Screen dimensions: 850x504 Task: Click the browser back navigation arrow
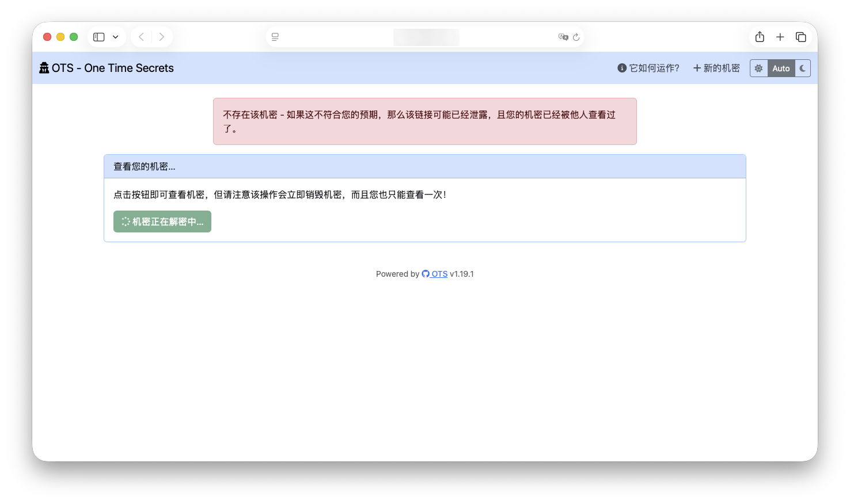click(141, 36)
